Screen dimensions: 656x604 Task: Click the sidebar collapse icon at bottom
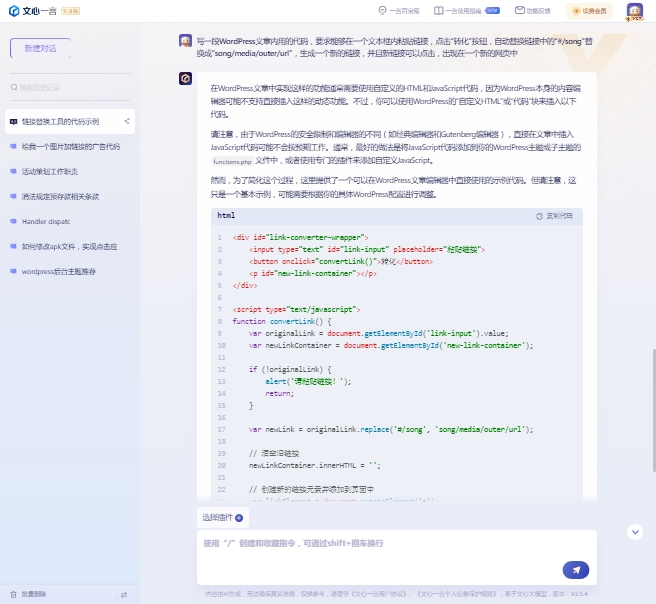coord(124,594)
